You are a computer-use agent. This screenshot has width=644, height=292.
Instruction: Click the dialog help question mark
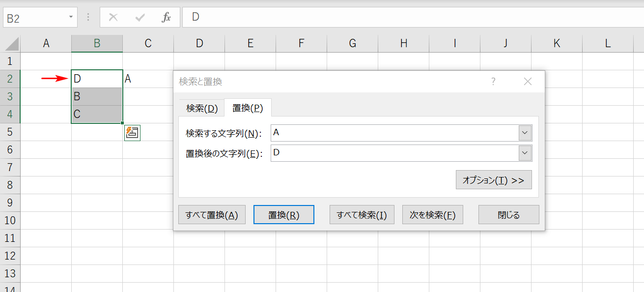point(493,82)
